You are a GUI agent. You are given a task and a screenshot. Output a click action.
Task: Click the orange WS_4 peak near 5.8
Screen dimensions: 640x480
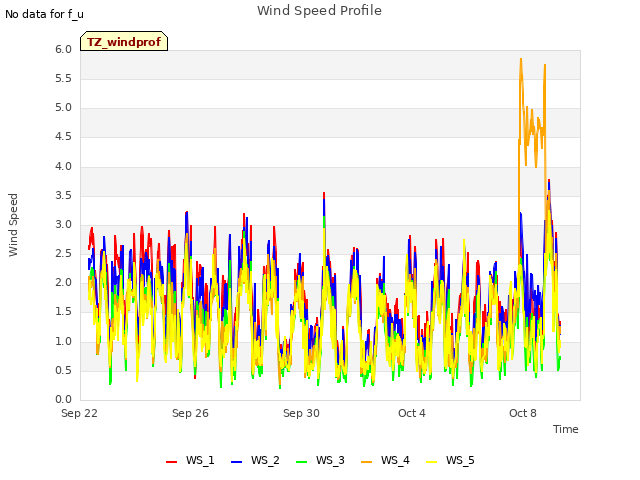(521, 60)
